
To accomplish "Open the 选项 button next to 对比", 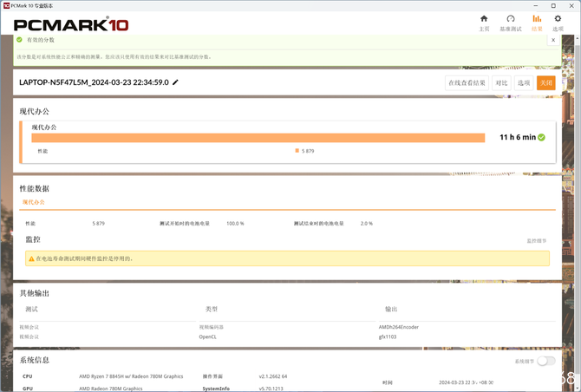I will pos(524,82).
